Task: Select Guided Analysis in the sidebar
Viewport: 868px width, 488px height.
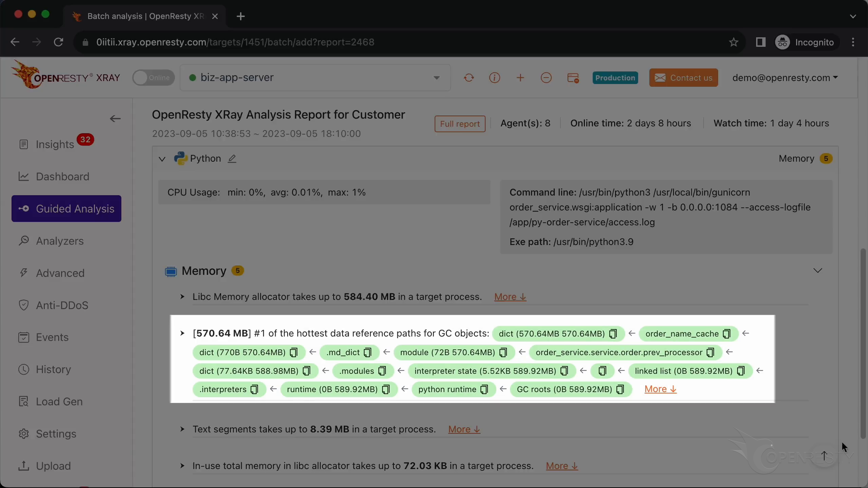Action: point(66,209)
